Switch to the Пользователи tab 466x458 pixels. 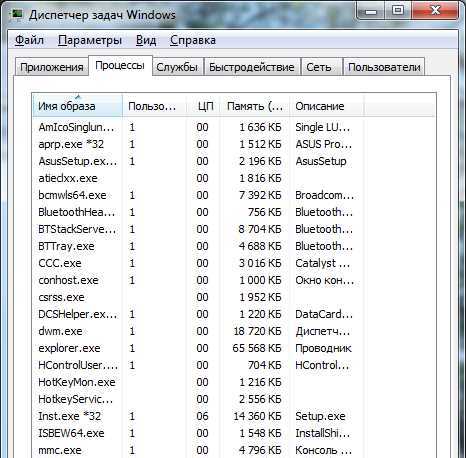(384, 67)
